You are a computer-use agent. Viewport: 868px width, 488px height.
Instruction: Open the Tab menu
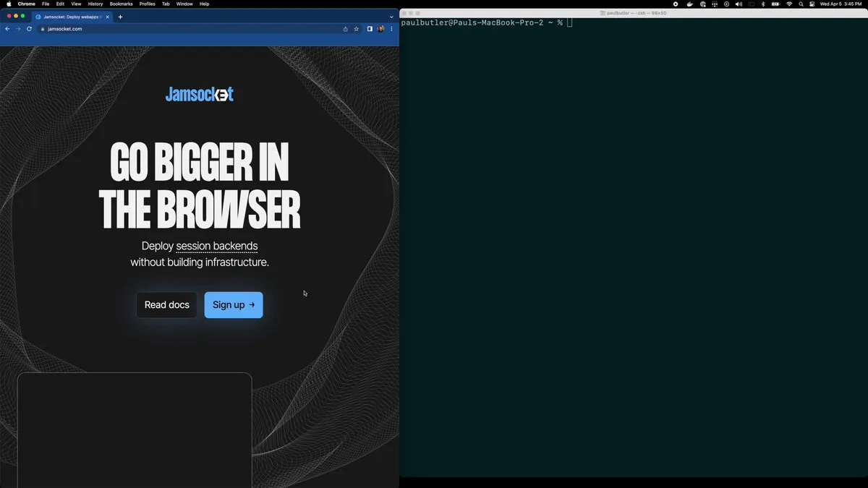166,4
